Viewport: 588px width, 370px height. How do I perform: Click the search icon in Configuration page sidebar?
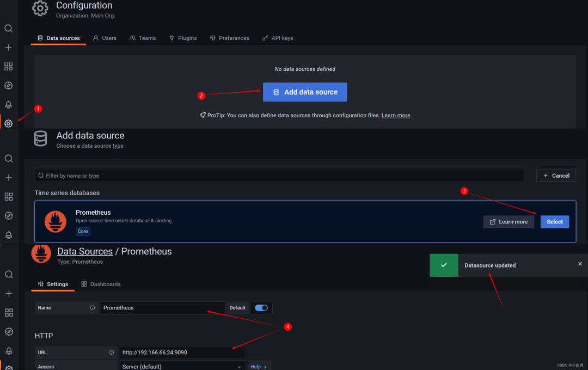click(x=8, y=28)
